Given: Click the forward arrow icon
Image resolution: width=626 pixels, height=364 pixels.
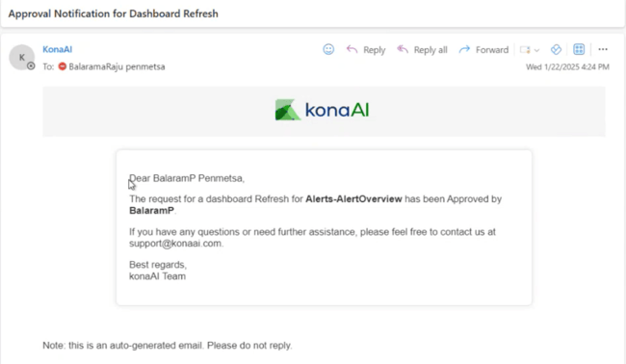Looking at the screenshot, I should coord(464,49).
